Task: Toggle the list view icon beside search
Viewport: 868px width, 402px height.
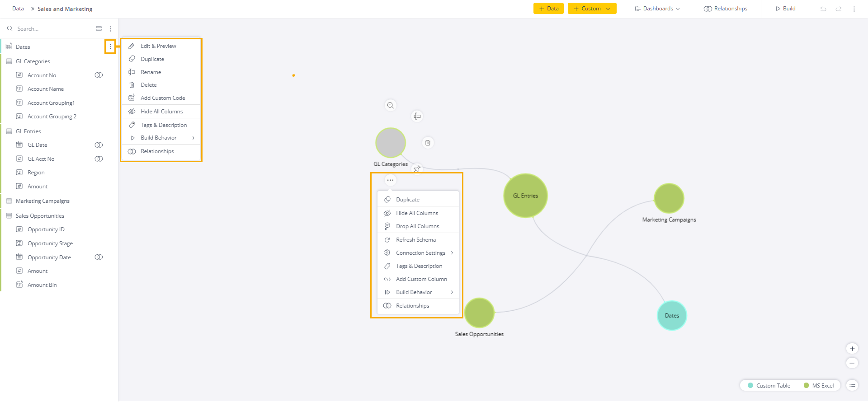Action: [x=99, y=28]
